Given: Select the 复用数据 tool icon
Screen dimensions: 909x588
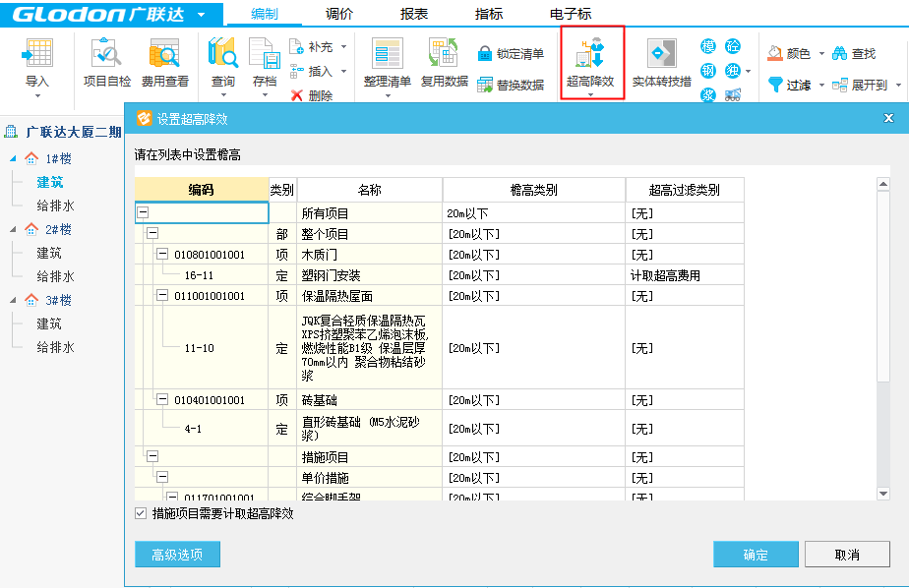Looking at the screenshot, I should pyautogui.click(x=444, y=57).
